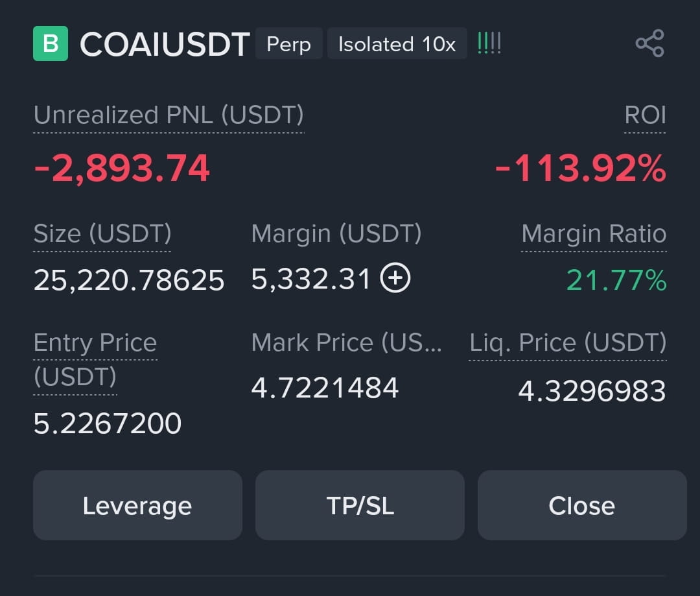Click the Perp contract type tag
The image size is (700, 596).
click(288, 44)
